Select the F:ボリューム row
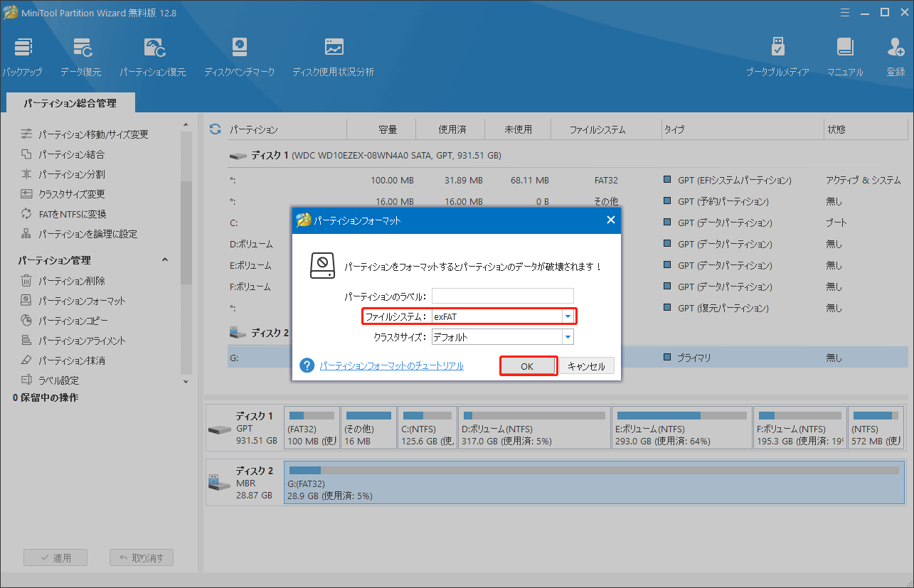This screenshot has width=914, height=588. pos(567,287)
